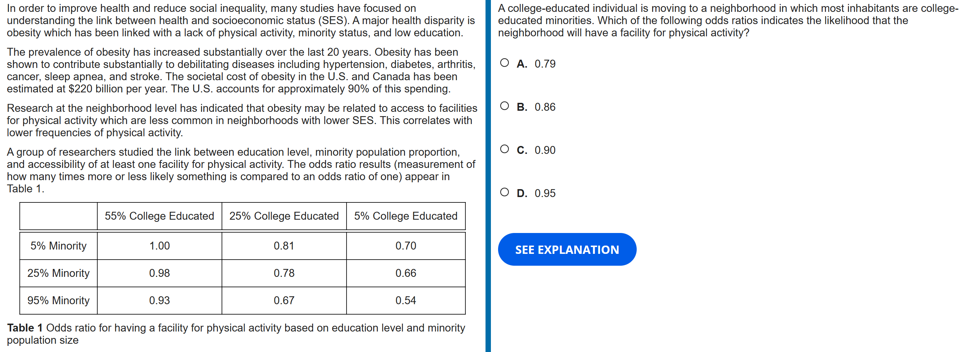This screenshot has width=980, height=352.
Task: Click the table cell showing 0.93
Action: click(159, 301)
